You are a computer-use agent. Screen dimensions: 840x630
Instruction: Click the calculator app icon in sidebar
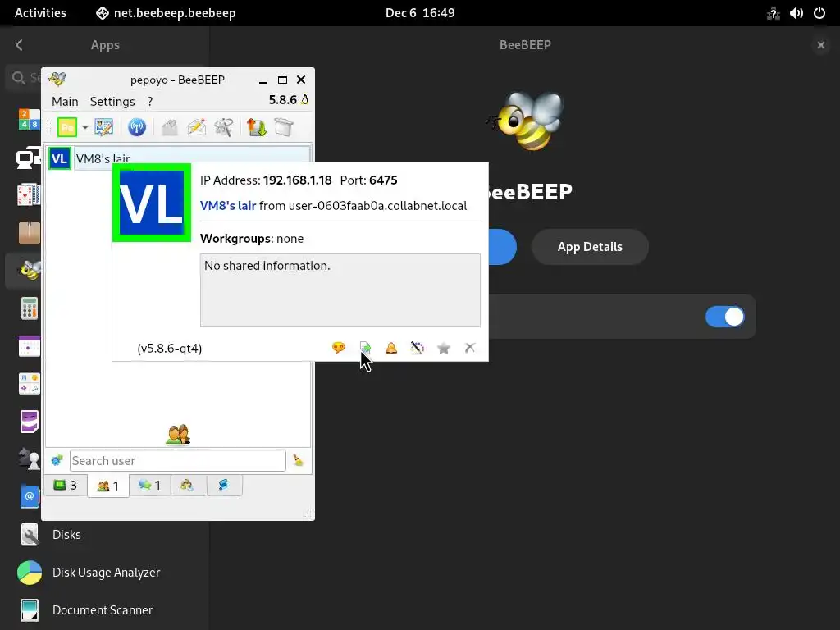[x=29, y=308]
